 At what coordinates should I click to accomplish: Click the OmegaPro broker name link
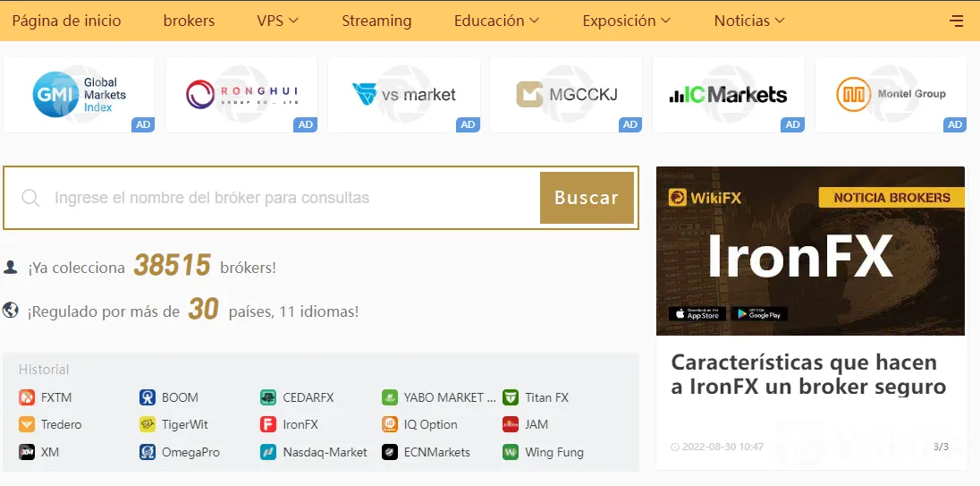pyautogui.click(x=190, y=452)
